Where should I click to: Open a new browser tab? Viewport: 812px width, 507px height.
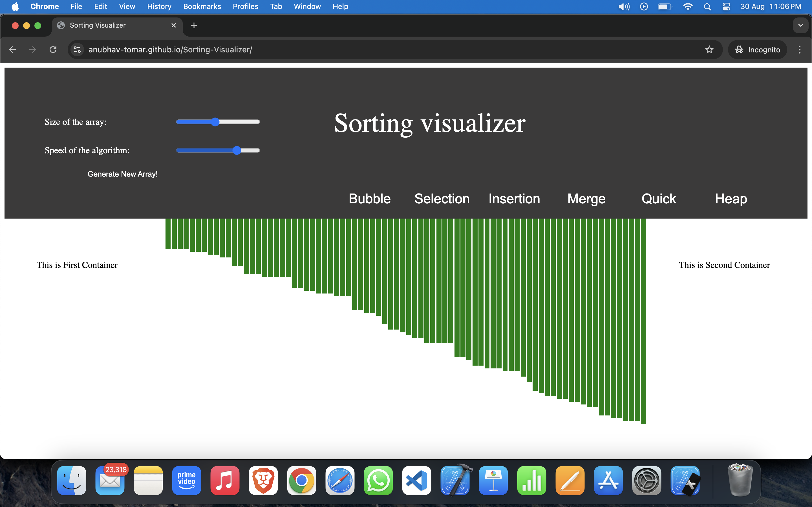point(194,25)
